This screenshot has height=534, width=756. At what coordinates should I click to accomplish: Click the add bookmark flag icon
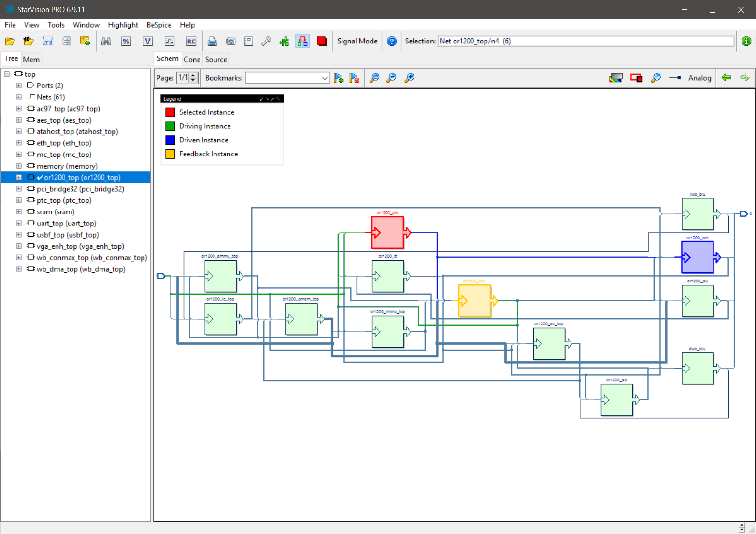339,78
